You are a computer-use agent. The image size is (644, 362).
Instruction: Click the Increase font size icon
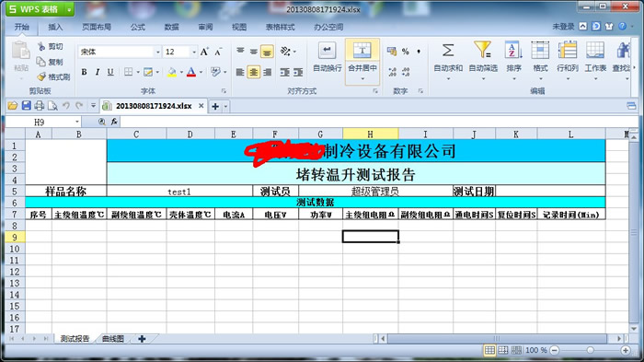(x=204, y=52)
